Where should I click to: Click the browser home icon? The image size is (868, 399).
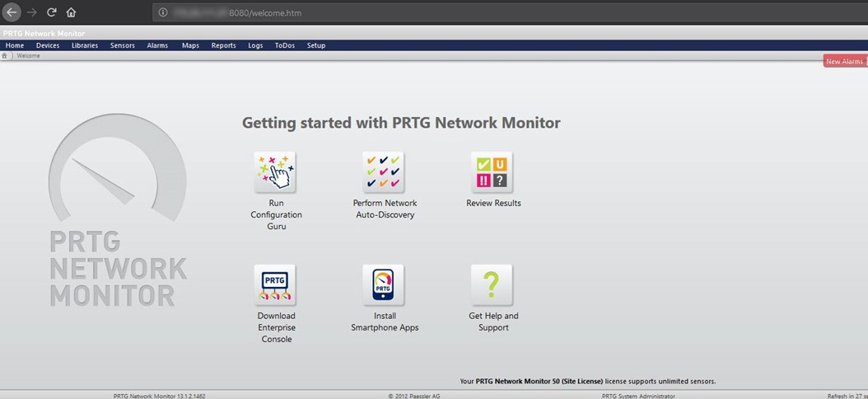pyautogui.click(x=71, y=12)
